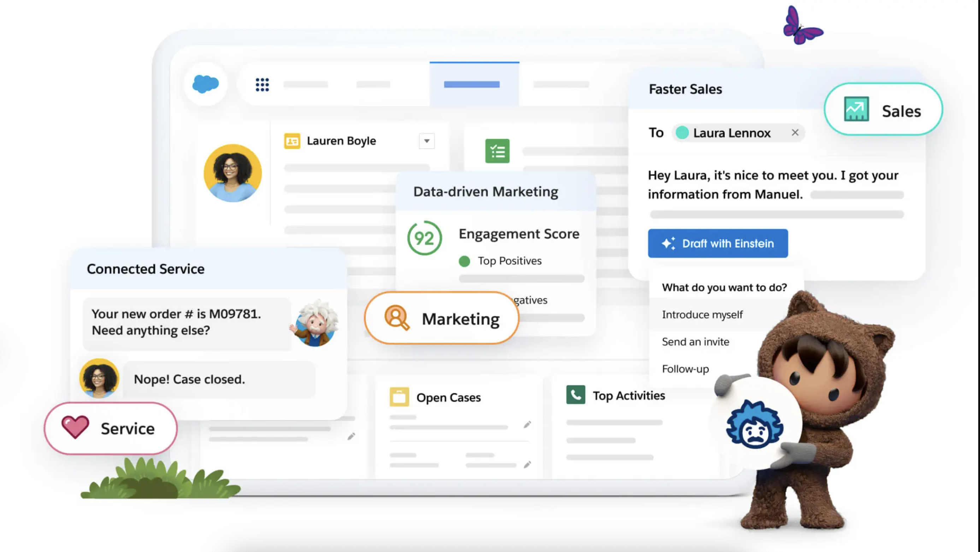Click the pencil icon below the Service chat card

(x=351, y=436)
